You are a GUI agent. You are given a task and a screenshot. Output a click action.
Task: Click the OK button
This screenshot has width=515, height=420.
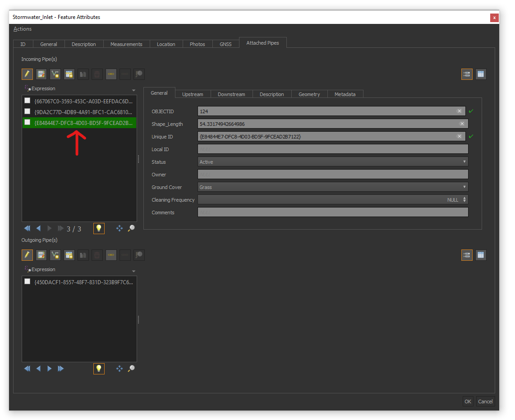[468, 401]
